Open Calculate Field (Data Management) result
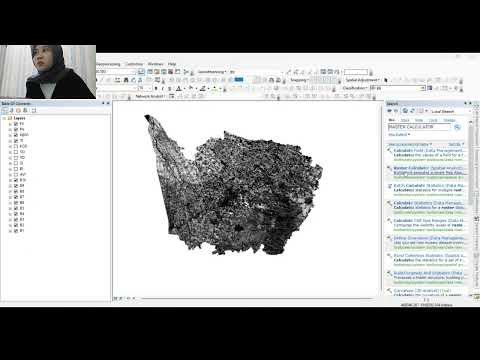Viewport: 480px width, 360px height. click(428, 151)
